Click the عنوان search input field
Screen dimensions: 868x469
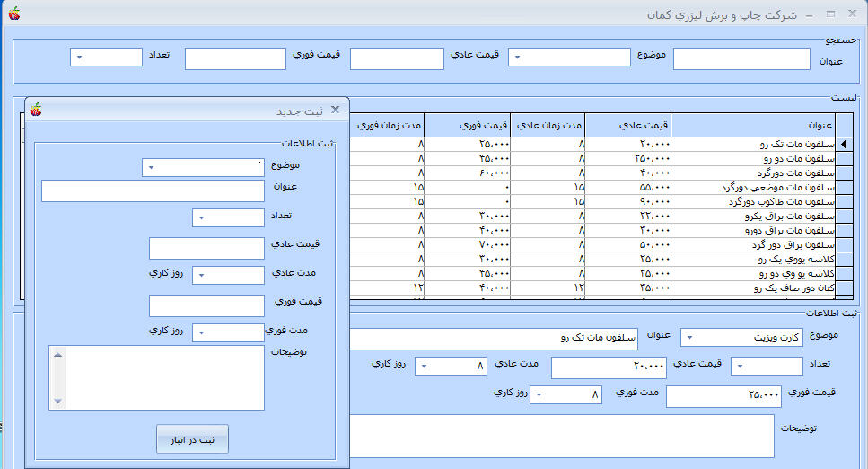pyautogui.click(x=741, y=58)
